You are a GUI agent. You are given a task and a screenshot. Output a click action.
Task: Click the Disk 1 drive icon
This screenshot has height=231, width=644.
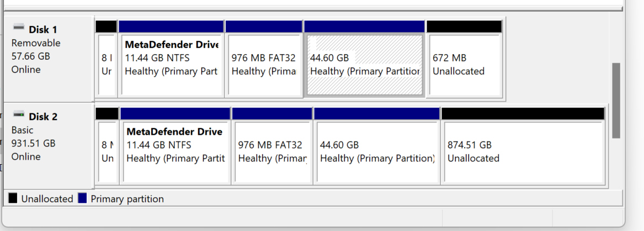(x=18, y=27)
